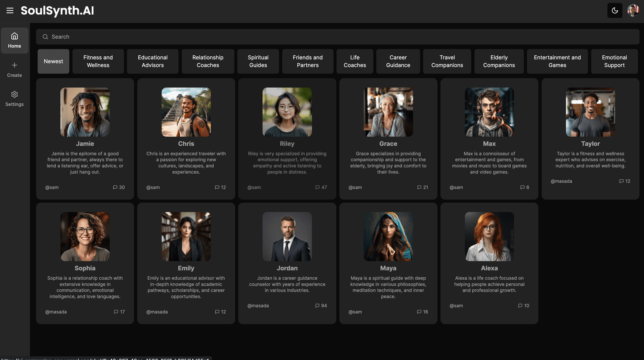The image size is (644, 360).
Task: Open the hamburger menu icon
Action: tap(10, 10)
